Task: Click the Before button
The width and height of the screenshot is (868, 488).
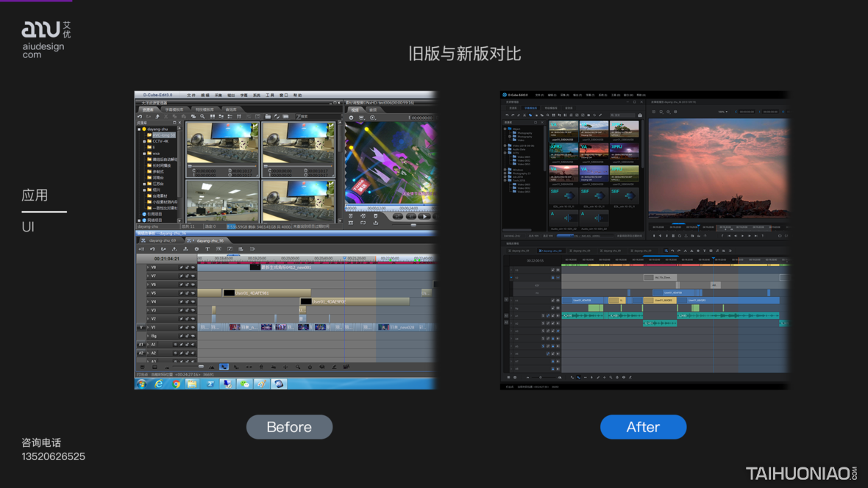Action: click(289, 427)
